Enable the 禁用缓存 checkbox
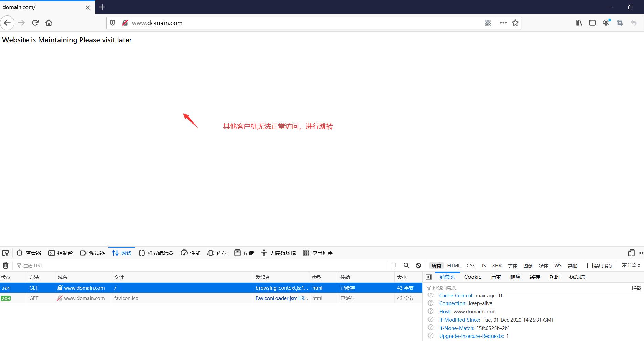 point(590,265)
